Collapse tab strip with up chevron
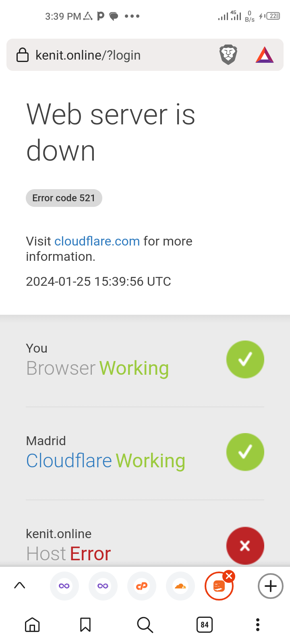This screenshot has height=644, width=290. tap(19, 586)
